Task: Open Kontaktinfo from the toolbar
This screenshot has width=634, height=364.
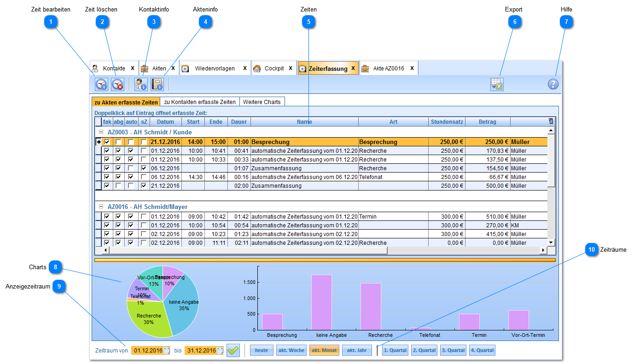Action: coord(141,84)
